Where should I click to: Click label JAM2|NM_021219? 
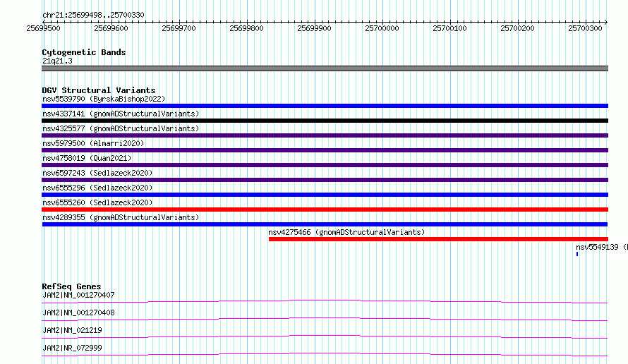(x=72, y=330)
